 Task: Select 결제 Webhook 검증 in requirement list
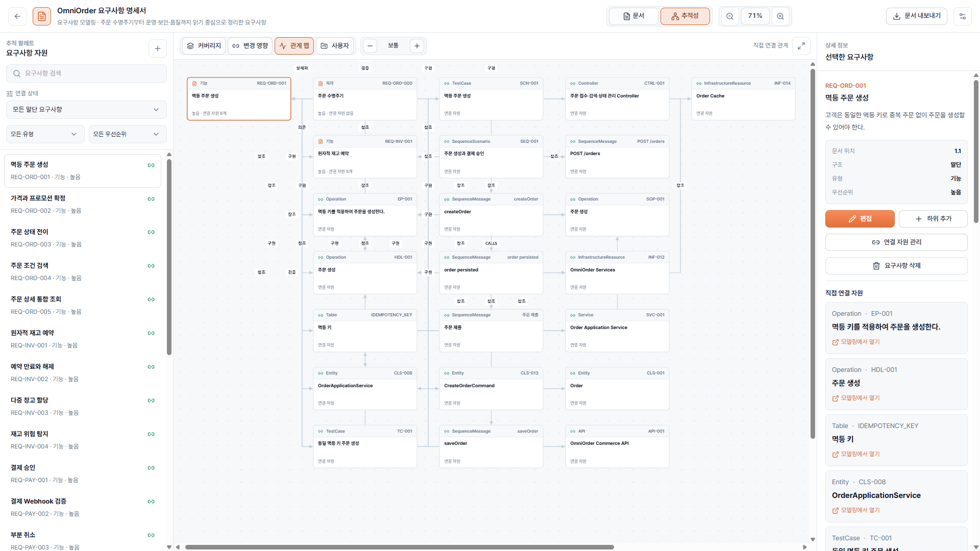[x=82, y=507]
